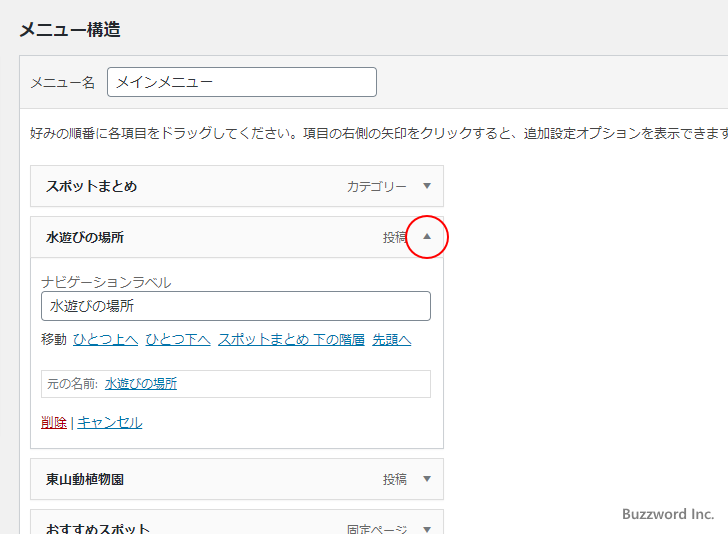Viewport: 728px width, 534px height.
Task: Open the original 水遊びの場所 post link
Action: point(141,383)
